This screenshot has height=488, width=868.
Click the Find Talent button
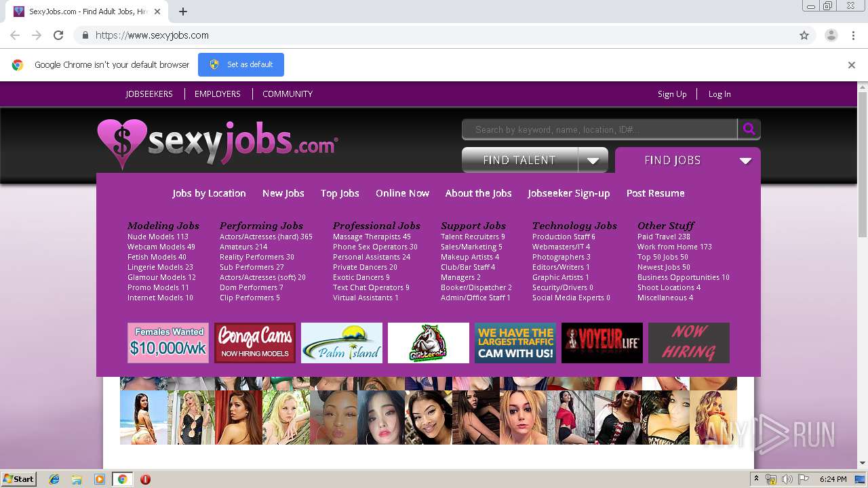(x=519, y=161)
